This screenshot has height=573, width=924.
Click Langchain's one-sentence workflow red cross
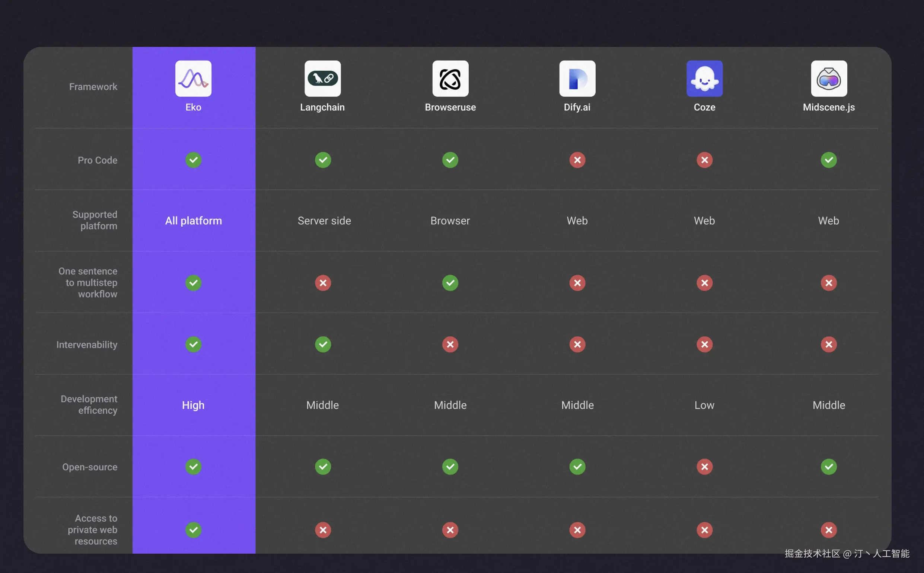(x=323, y=283)
